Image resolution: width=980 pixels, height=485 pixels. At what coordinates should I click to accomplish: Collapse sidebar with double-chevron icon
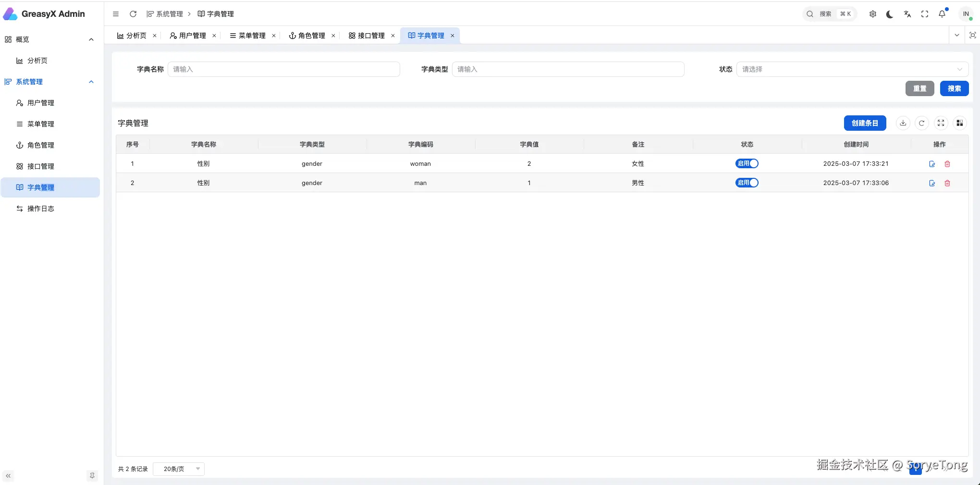tap(8, 476)
